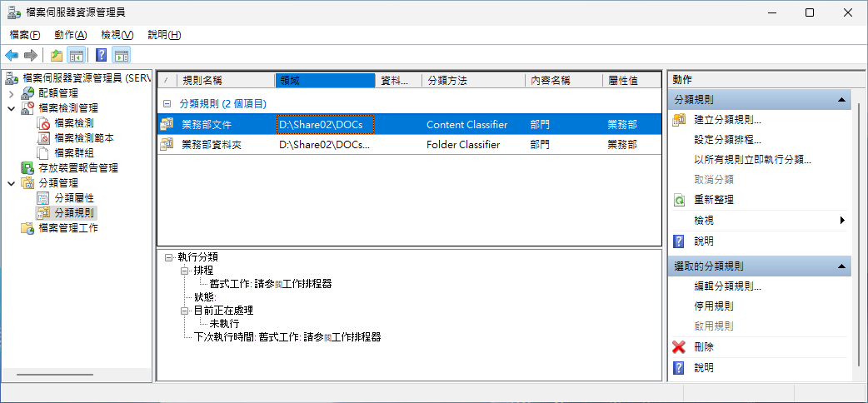Click the Folder Classifier cell
The width and height of the screenshot is (868, 403).
coord(463,145)
